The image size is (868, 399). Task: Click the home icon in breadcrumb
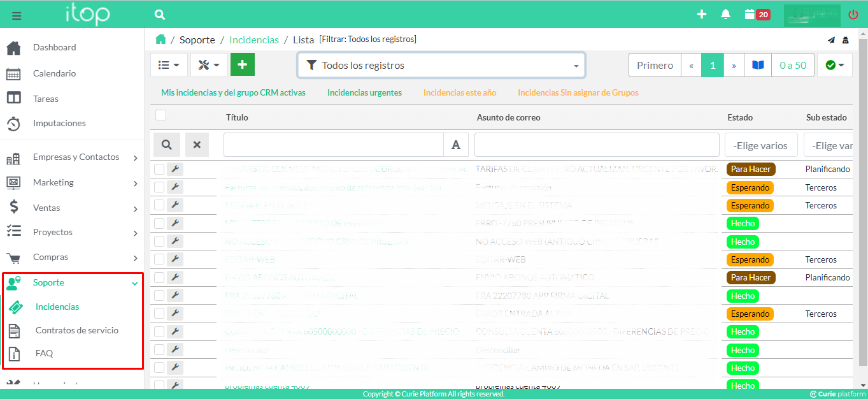(x=160, y=40)
